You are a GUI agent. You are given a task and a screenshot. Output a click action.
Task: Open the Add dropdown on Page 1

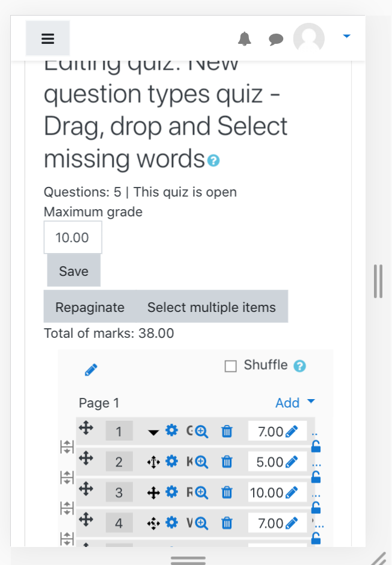[295, 403]
